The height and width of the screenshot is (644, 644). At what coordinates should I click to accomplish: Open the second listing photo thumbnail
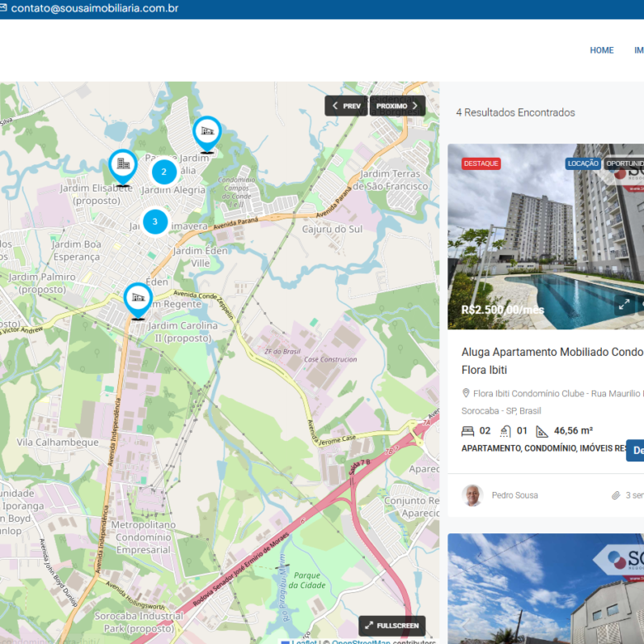(546, 589)
